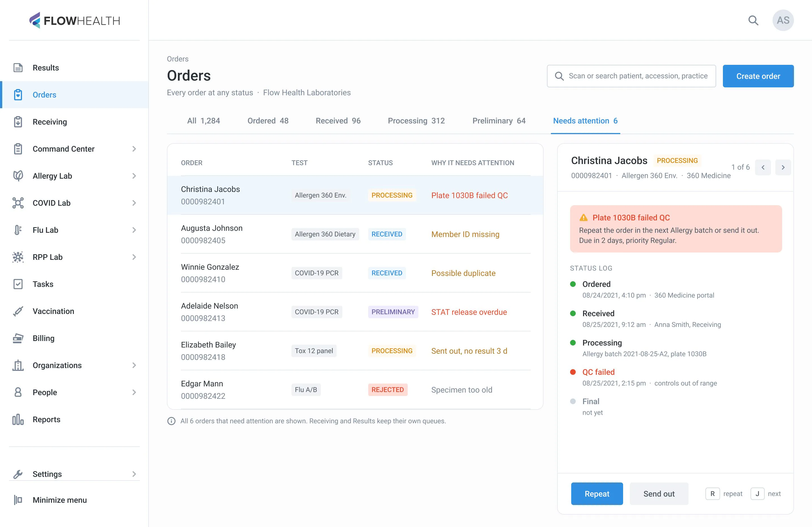Switch to the Preliminary 64 tab
Viewport: 812px width, 527px height.
tap(499, 121)
